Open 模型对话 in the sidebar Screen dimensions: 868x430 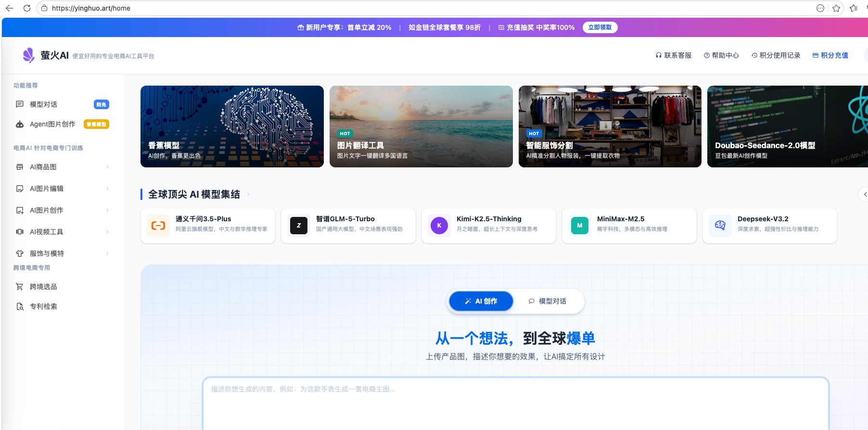coord(44,104)
